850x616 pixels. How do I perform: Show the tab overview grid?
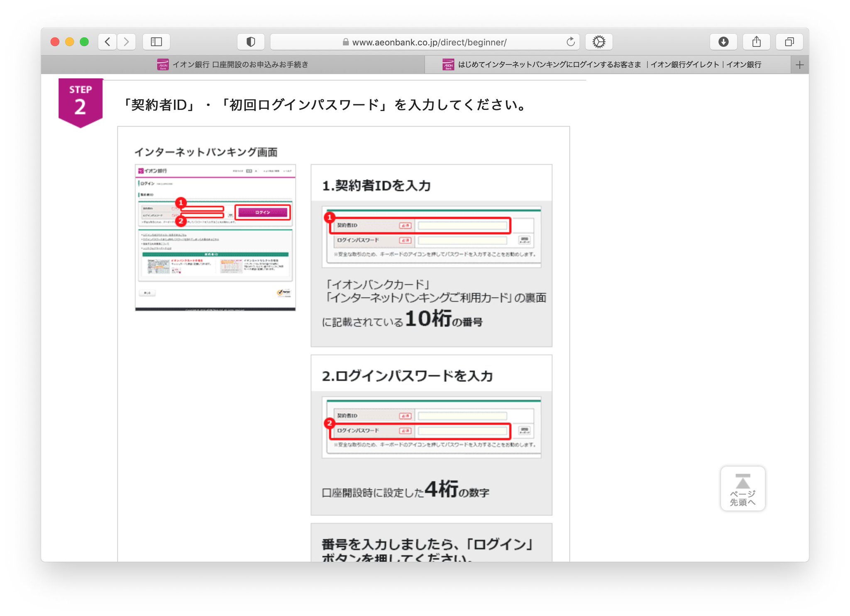pyautogui.click(x=789, y=41)
